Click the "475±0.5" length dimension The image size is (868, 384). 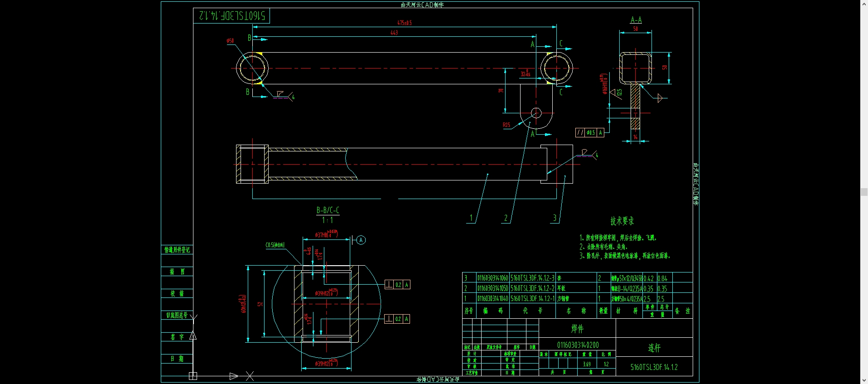(x=405, y=23)
